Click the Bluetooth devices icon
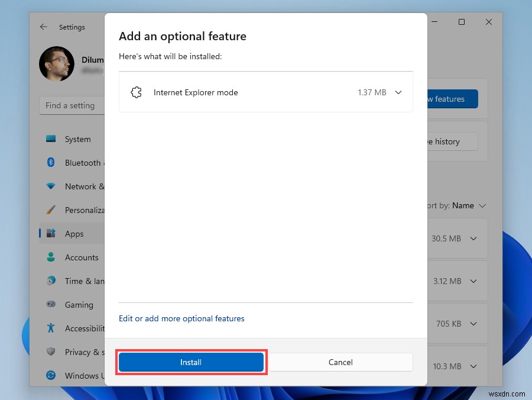The width and height of the screenshot is (532, 400). 51,163
